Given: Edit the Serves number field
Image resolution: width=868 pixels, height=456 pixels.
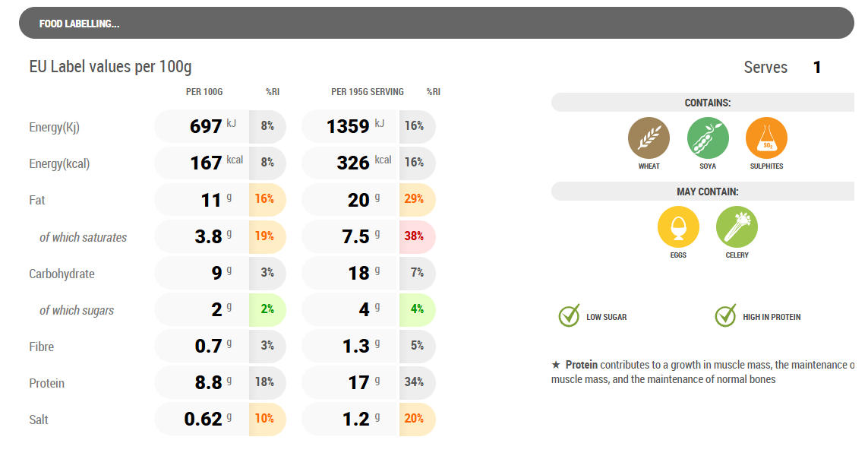Looking at the screenshot, I should pyautogui.click(x=817, y=68).
